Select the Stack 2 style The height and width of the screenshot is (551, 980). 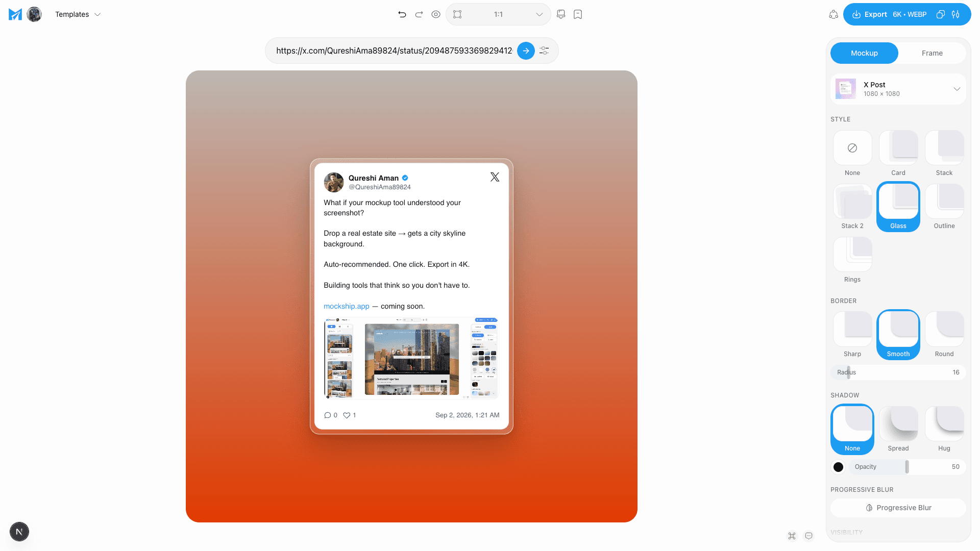[852, 207]
